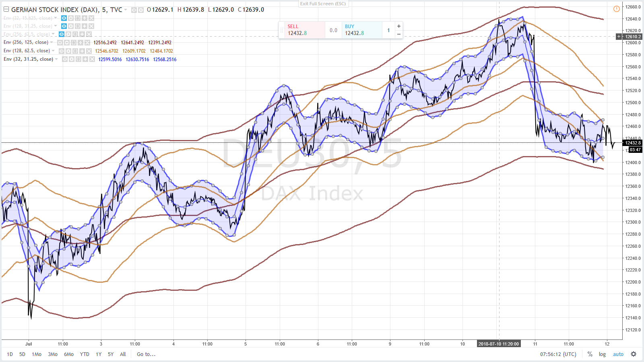Click plus icon beside 12610.2 price label

point(619,37)
